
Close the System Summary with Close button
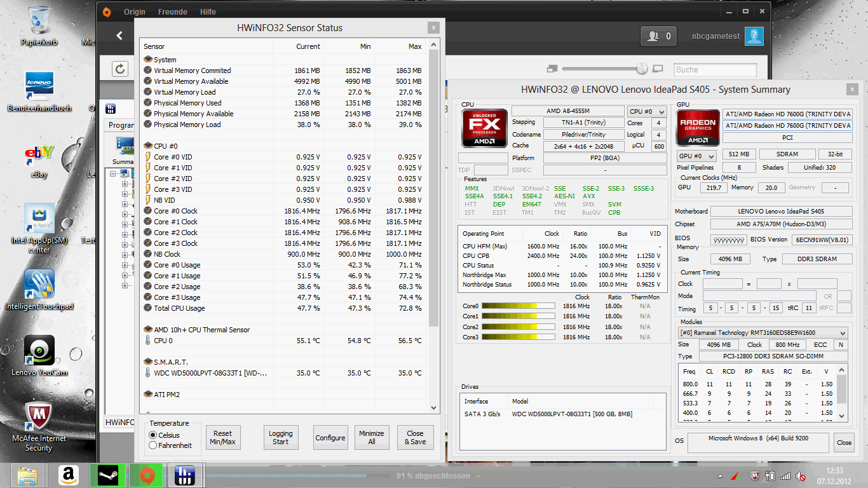[844, 442]
